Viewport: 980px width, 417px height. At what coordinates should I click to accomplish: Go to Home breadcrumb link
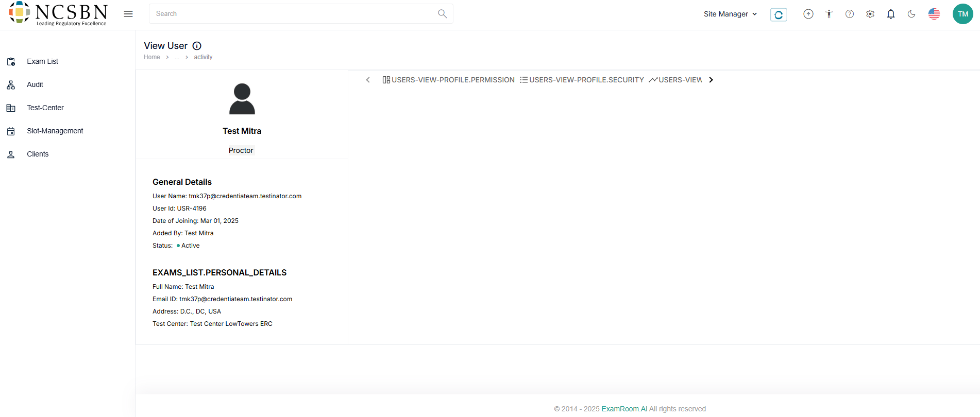(152, 57)
